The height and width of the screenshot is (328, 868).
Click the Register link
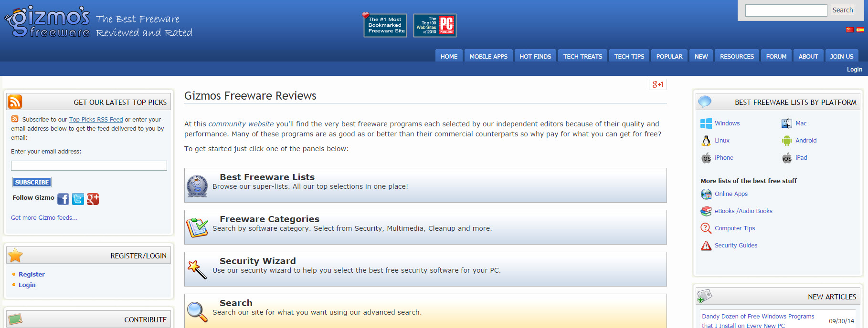[x=32, y=274]
